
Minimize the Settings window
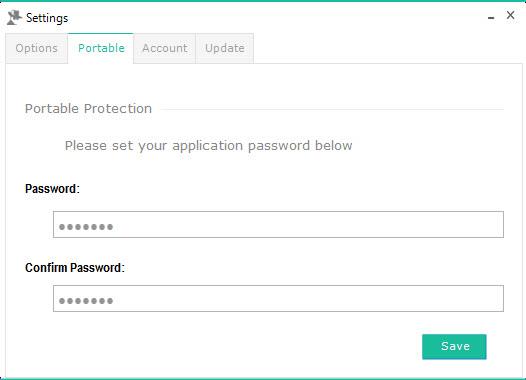[x=491, y=17]
